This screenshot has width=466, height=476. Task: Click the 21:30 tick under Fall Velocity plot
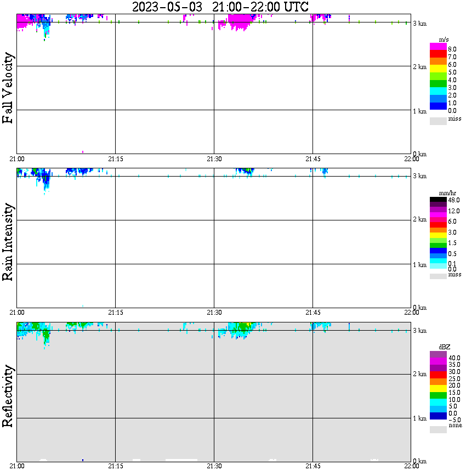(x=214, y=159)
